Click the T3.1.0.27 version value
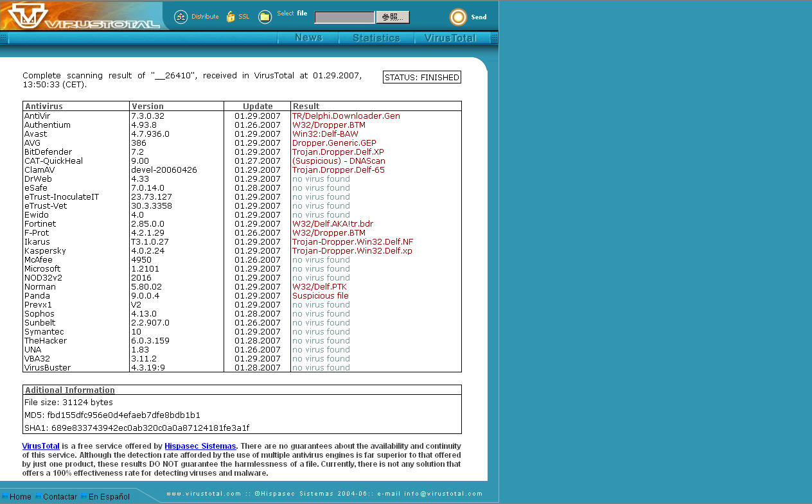 (x=150, y=242)
